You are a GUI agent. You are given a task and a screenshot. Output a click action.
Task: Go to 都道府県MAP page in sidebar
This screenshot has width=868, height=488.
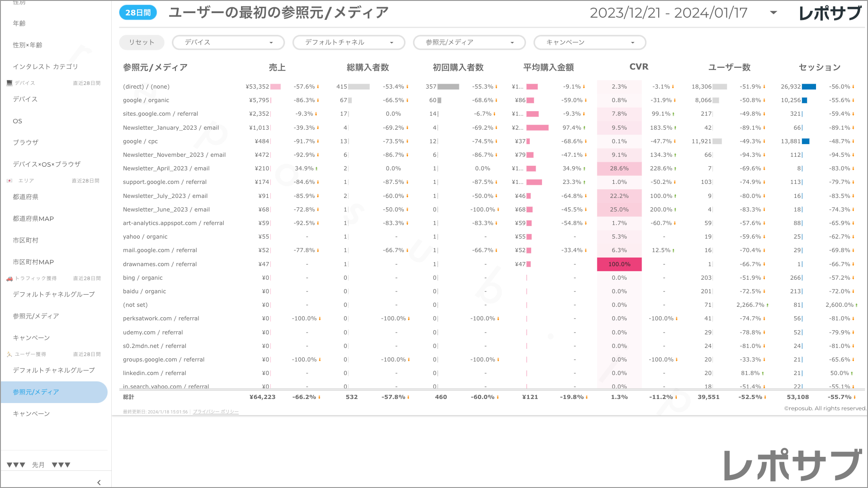(33, 219)
